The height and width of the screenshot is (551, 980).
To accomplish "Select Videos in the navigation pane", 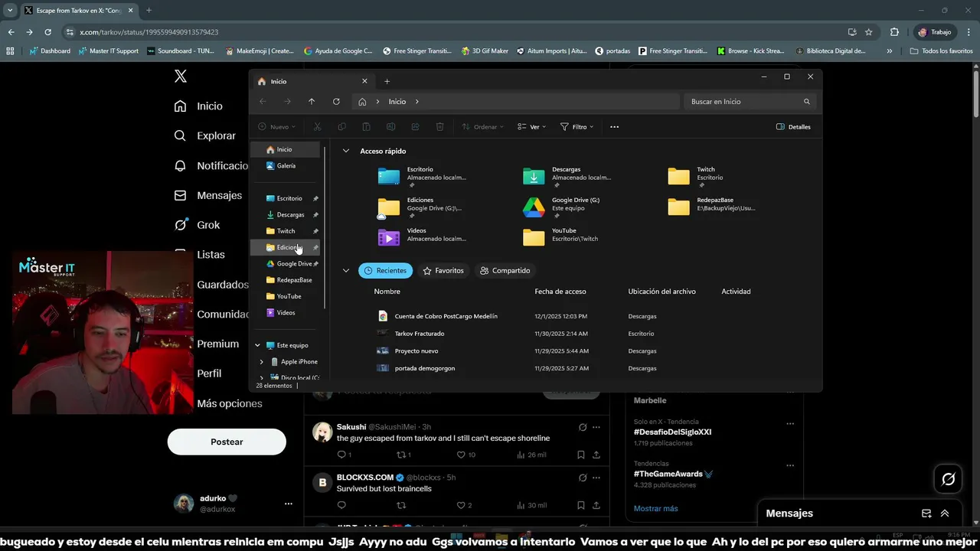I will click(x=286, y=313).
